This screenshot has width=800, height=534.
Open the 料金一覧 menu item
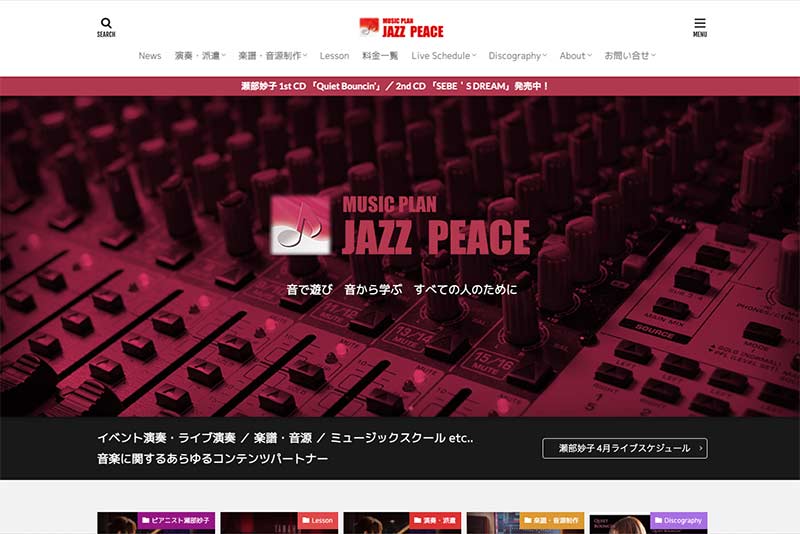pos(380,56)
